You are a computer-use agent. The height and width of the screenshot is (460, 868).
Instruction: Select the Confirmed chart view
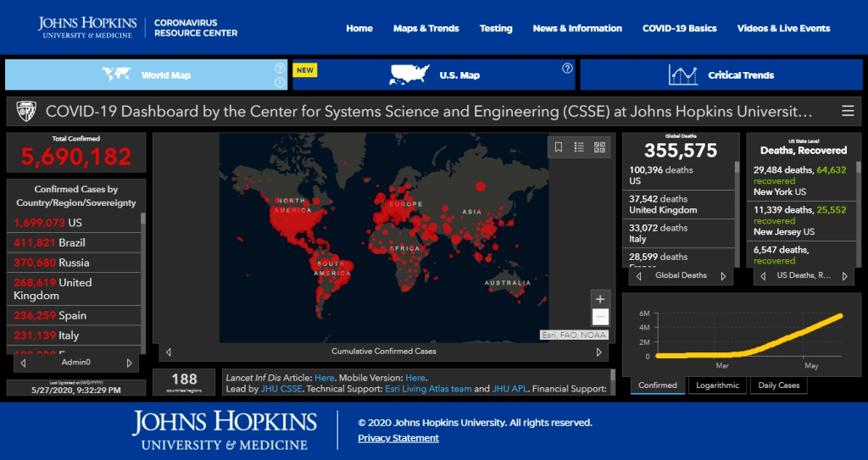click(658, 385)
